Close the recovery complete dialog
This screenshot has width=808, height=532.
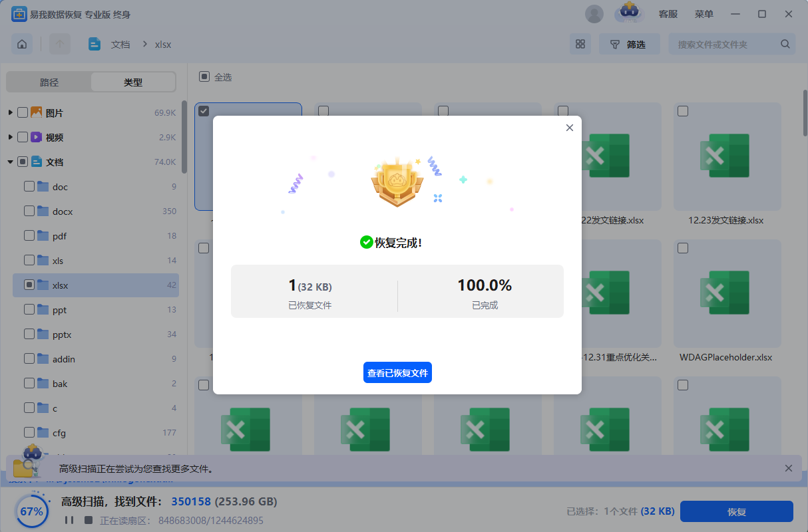click(x=569, y=128)
